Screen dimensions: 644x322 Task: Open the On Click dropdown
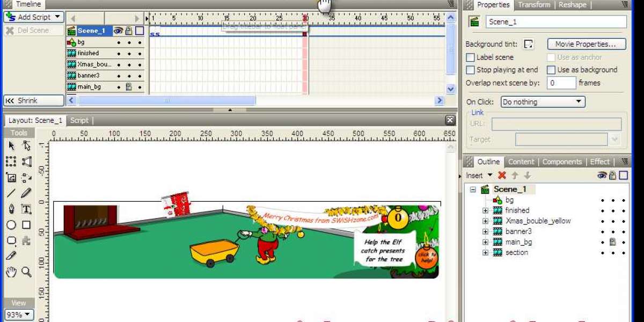pyautogui.click(x=543, y=102)
